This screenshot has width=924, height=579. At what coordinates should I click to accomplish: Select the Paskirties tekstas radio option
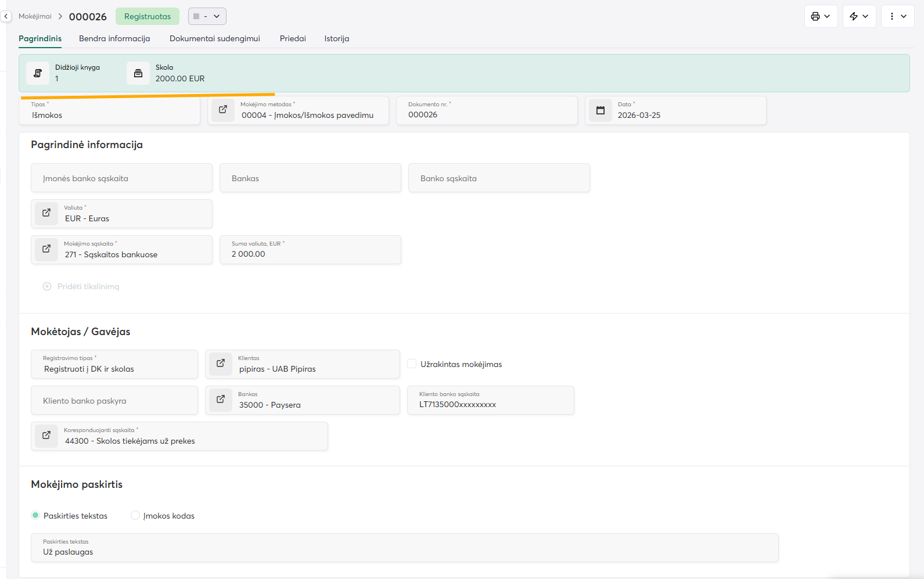(36, 516)
